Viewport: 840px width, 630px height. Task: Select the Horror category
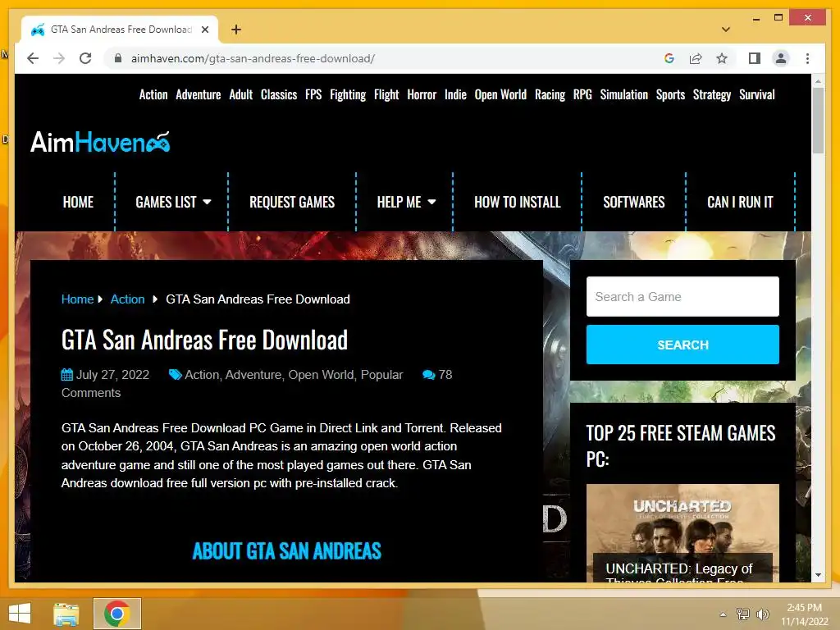[422, 95]
